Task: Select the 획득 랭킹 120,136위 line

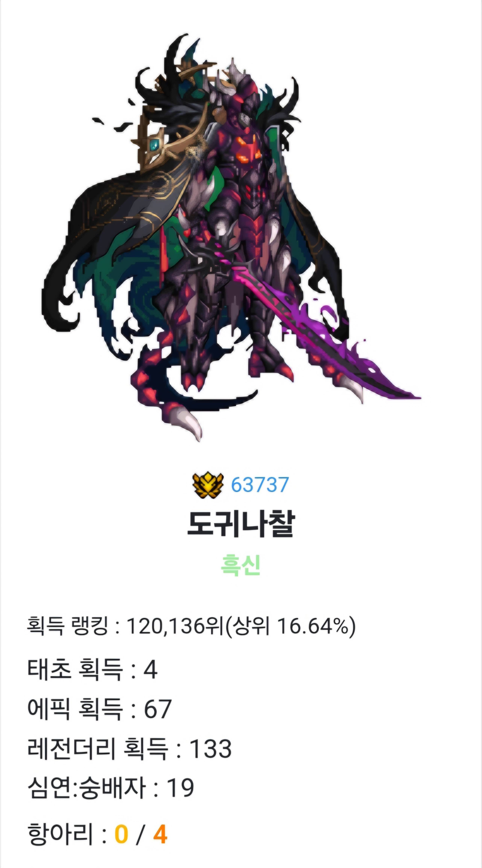Action: coord(191,626)
